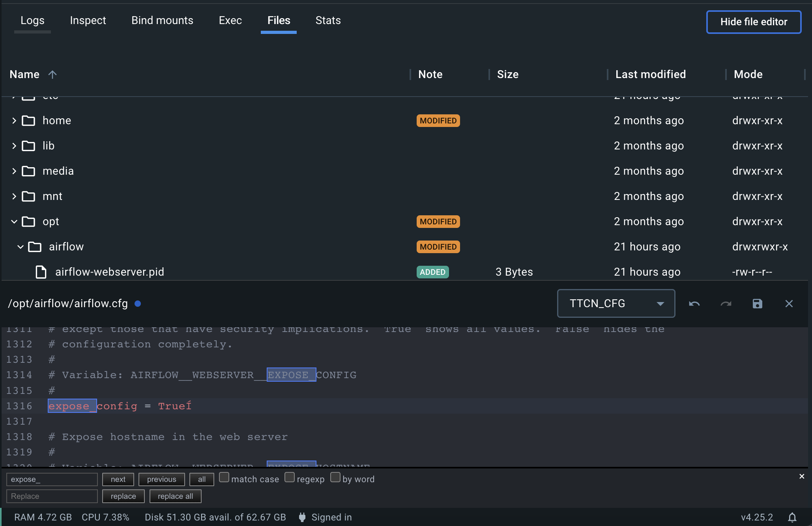The image size is (812, 526).
Task: Collapse the airflow folder
Action: coord(21,247)
